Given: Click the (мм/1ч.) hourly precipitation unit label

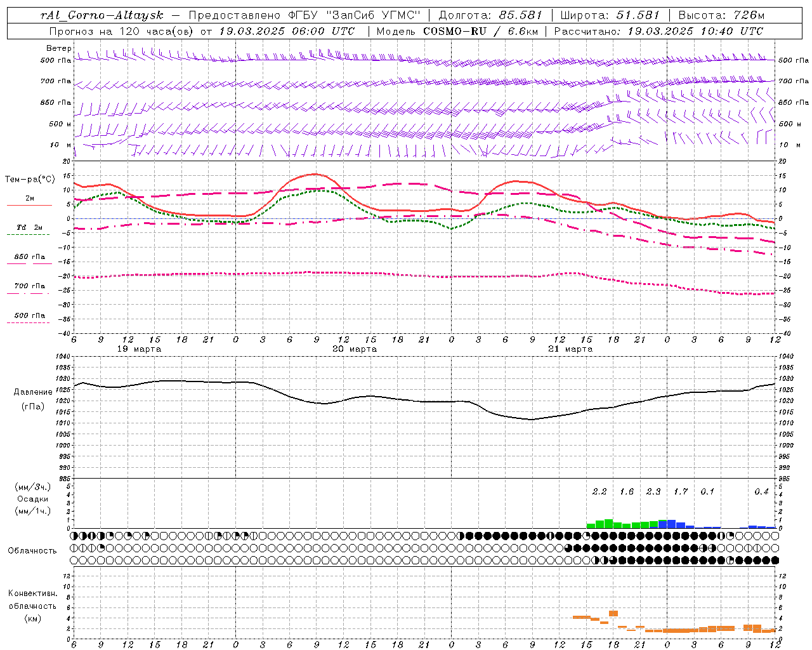Looking at the screenshot, I should [32, 511].
